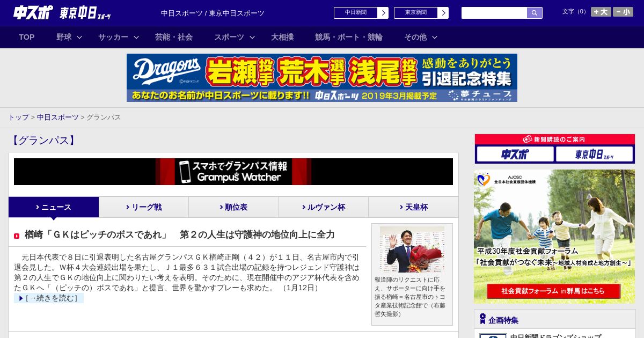This screenshot has height=338, width=644.
Task: Go to TOP in the navigation bar
Action: tap(27, 37)
